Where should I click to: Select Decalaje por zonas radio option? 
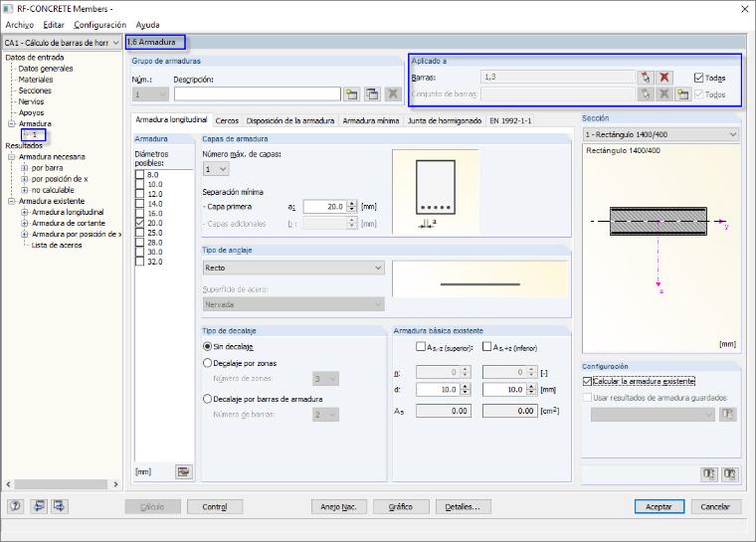(207, 363)
